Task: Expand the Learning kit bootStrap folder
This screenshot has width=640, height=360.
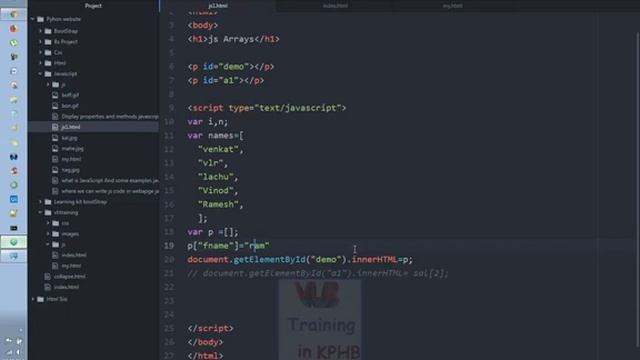Action: tap(40, 202)
